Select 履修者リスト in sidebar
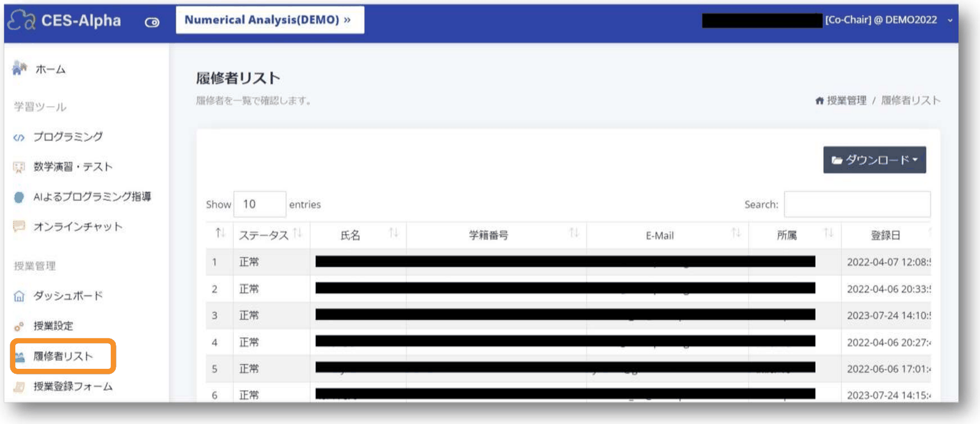Image resolution: width=980 pixels, height=424 pixels. click(63, 356)
